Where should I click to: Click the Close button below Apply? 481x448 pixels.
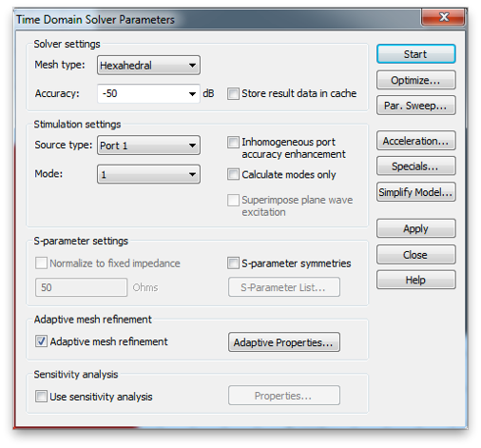click(415, 254)
